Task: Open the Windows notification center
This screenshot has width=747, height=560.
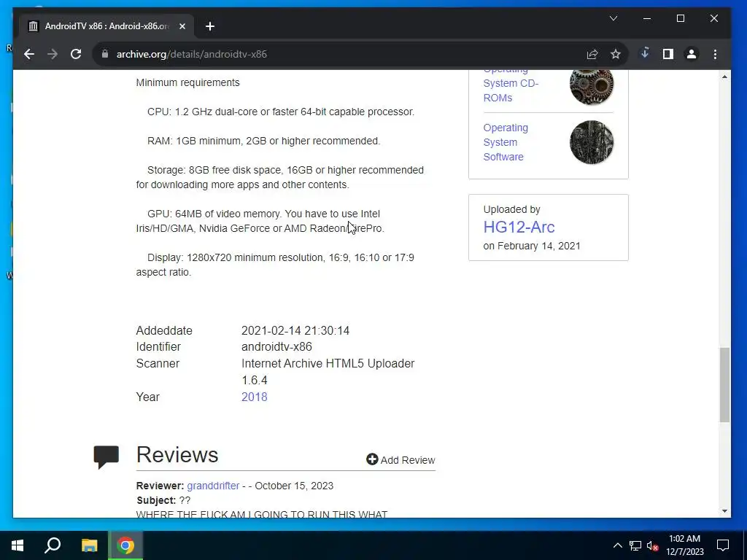Action: pyautogui.click(x=723, y=545)
